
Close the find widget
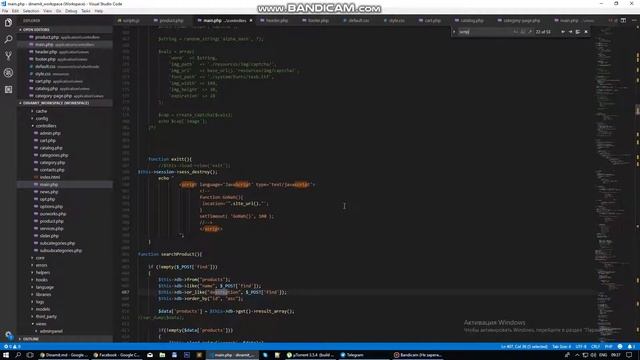tap(586, 32)
